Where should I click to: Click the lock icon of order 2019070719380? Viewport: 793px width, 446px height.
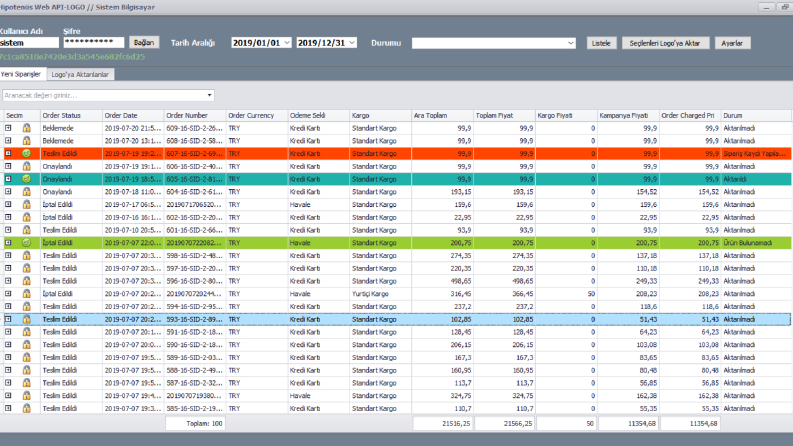coord(26,395)
